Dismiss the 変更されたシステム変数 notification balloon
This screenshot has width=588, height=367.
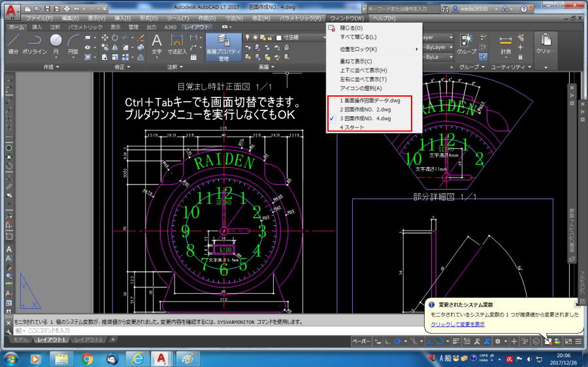(577, 304)
